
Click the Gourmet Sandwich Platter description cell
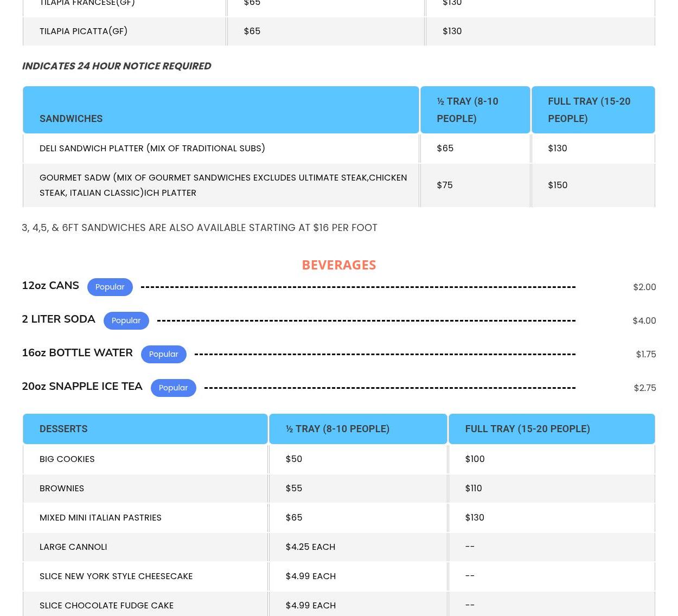tap(222, 185)
